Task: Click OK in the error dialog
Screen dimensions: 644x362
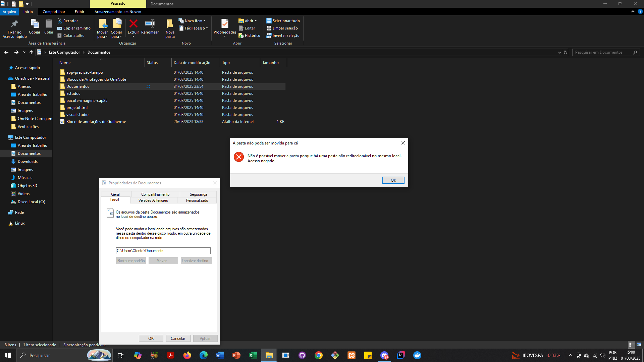Action: pos(393,180)
